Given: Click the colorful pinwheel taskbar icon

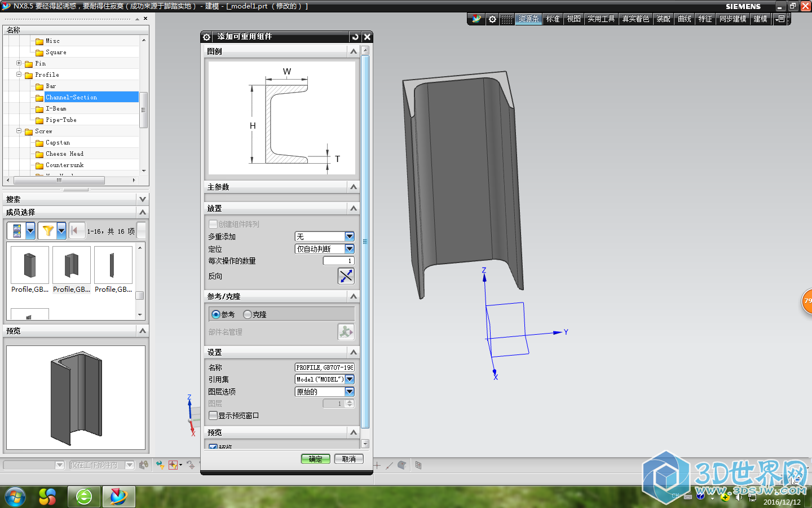Looking at the screenshot, I should tap(47, 497).
